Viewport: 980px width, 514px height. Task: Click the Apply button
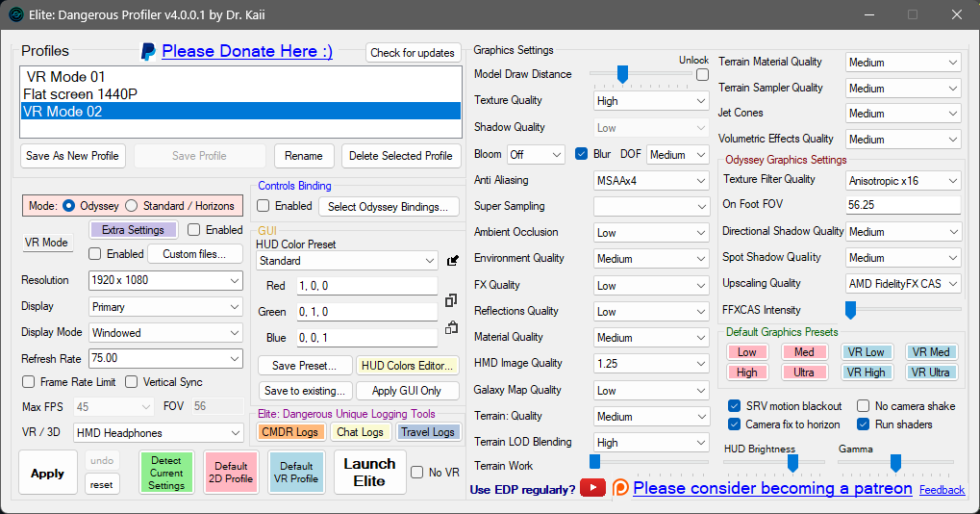tap(47, 474)
